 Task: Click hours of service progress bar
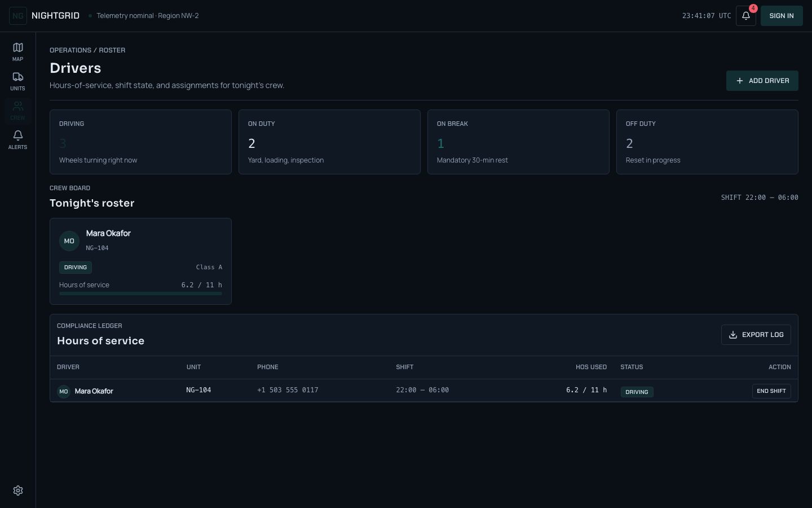pos(140,294)
